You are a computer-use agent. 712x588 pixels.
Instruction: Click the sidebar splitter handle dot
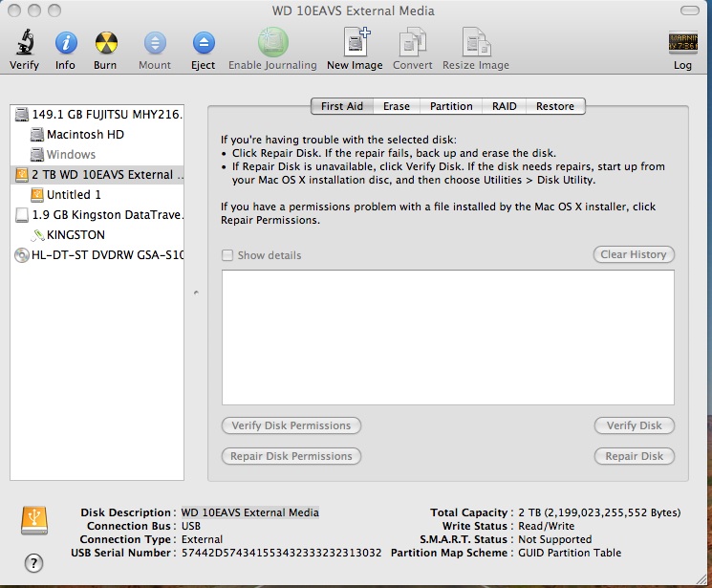click(x=196, y=293)
